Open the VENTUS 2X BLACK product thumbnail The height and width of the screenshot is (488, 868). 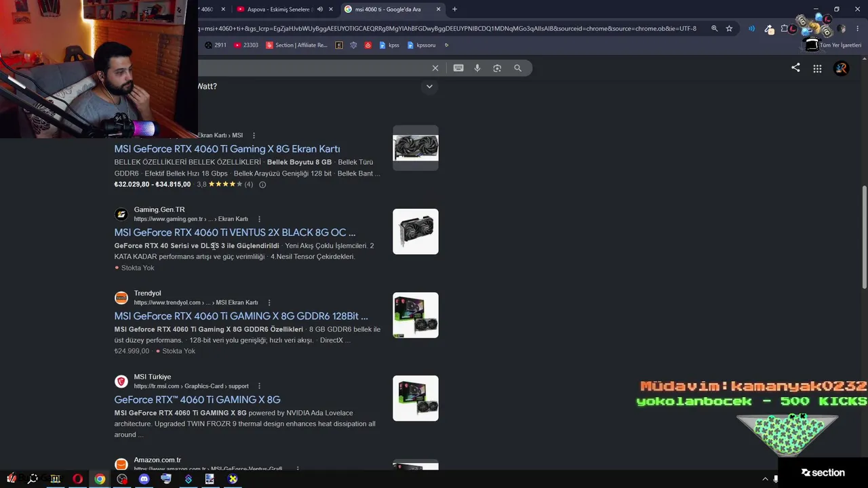pyautogui.click(x=416, y=232)
